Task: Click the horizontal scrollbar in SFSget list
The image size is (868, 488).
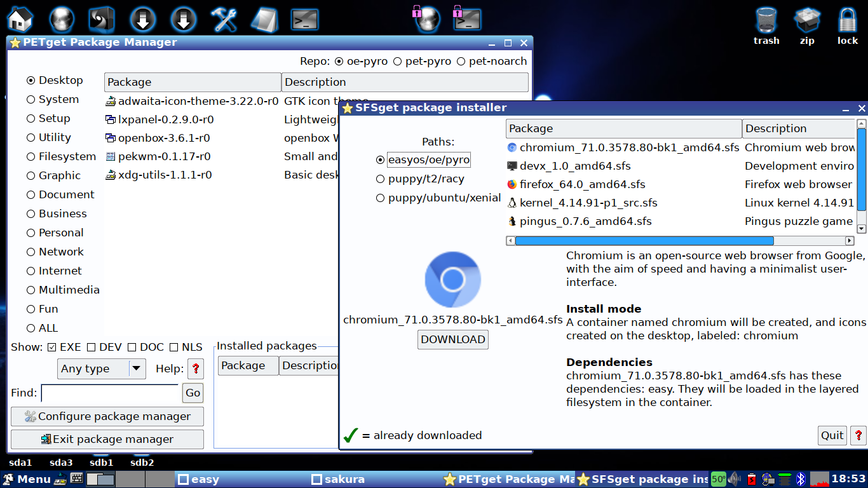Action: click(644, 241)
